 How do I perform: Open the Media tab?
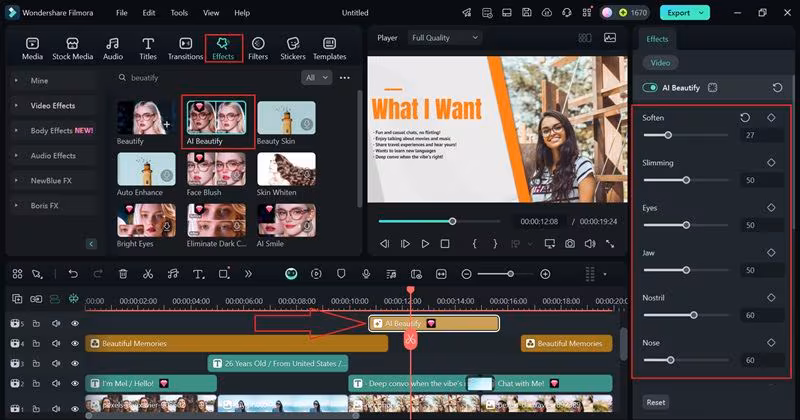click(32, 48)
